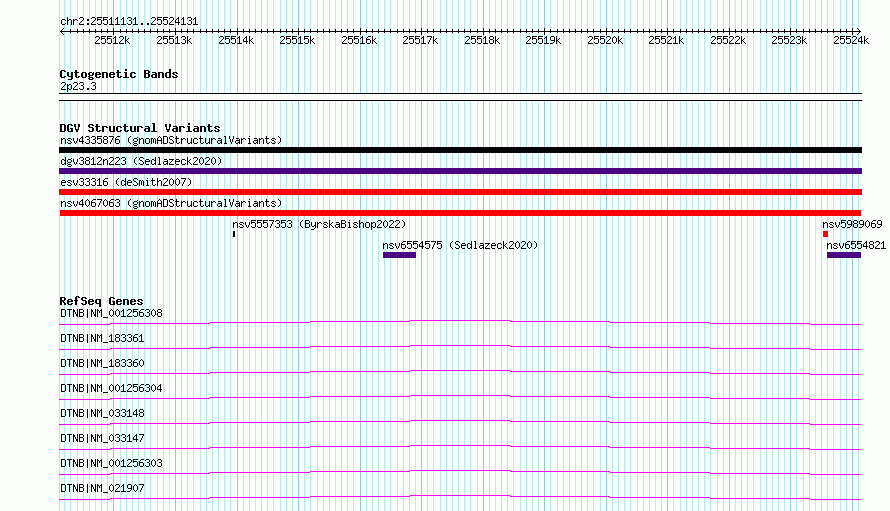Screen dimensions: 890x511
Task: Select the DGV Structural Variants track title
Action: tap(140, 128)
